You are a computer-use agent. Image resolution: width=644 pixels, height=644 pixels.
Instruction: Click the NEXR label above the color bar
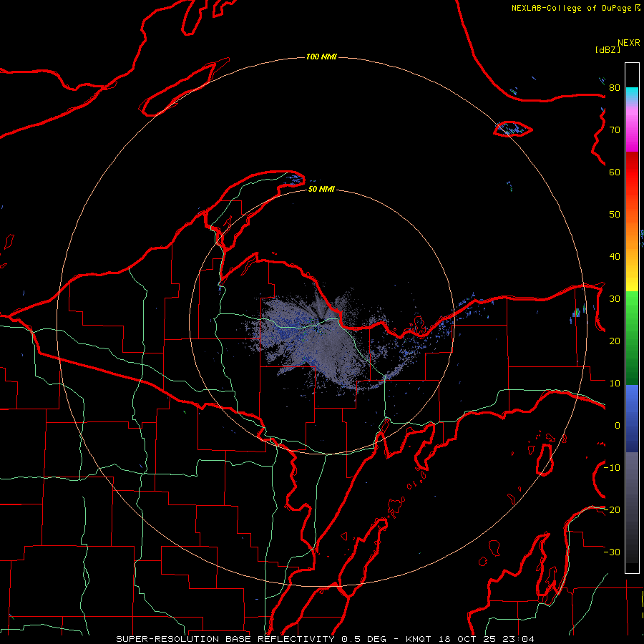[x=628, y=43]
